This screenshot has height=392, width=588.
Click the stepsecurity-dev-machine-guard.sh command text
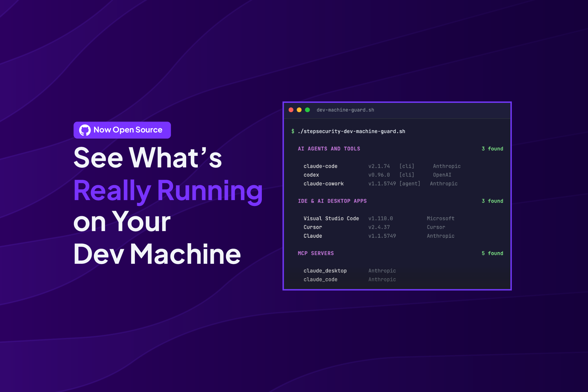pos(352,131)
